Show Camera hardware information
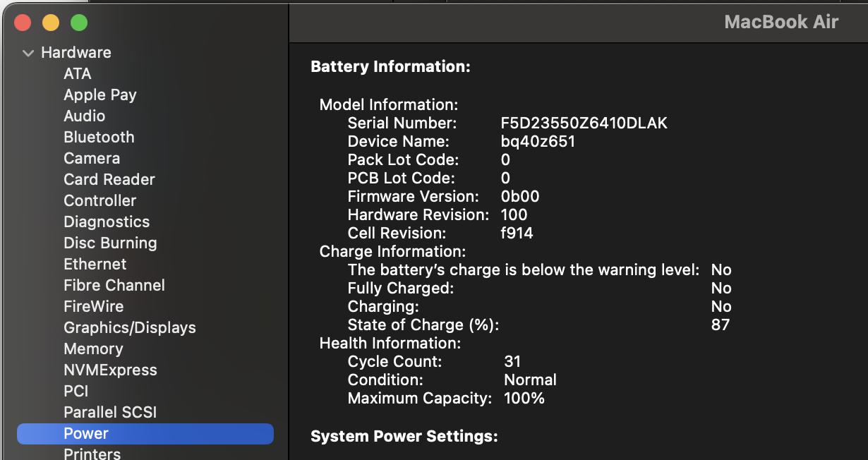The width and height of the screenshot is (868, 460). [x=92, y=158]
